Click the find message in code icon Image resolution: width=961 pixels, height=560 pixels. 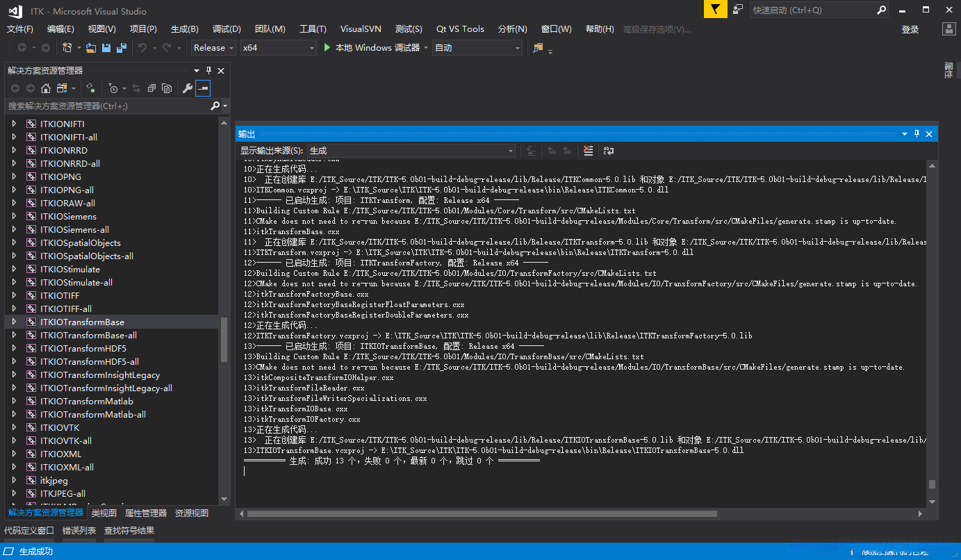click(x=531, y=151)
